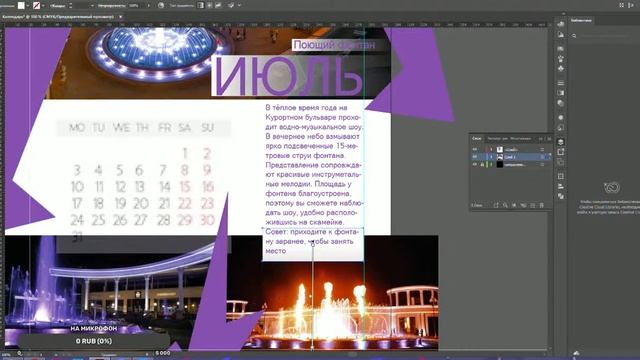Click the Recolor Artwork icon in control bar
The width and height of the screenshot is (640, 360).
pos(161,6)
